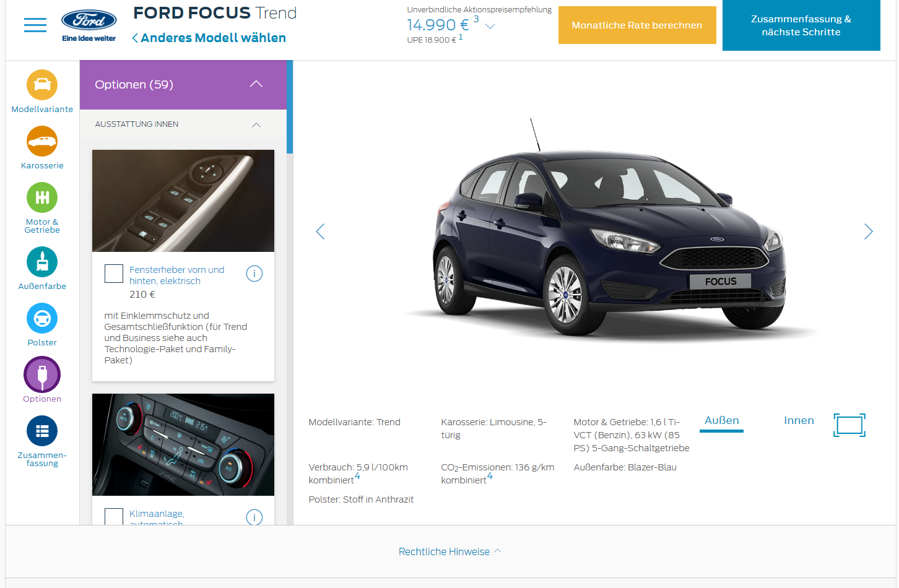The width and height of the screenshot is (899, 588).
Task: Show previous car view
Action: coord(320,231)
